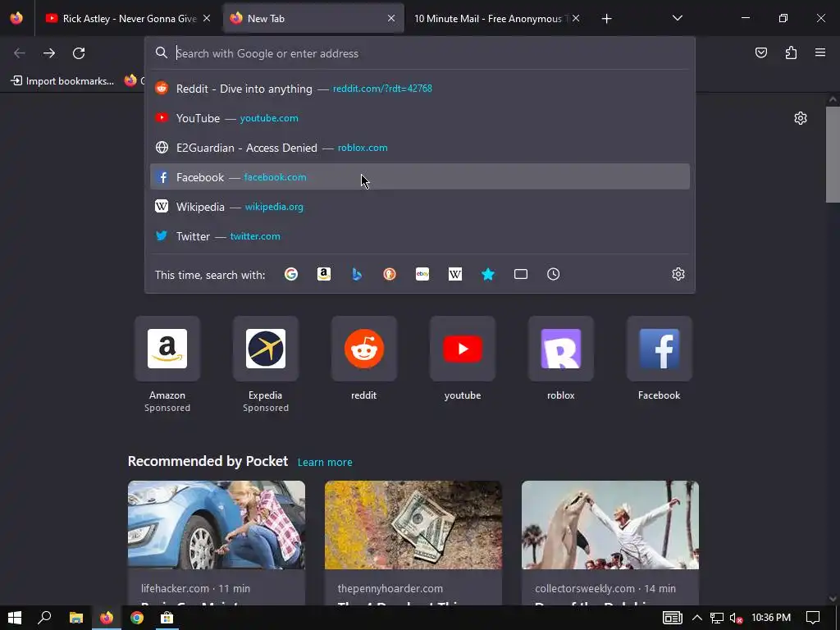Click the page vertical scrollbar thumb
The width and height of the screenshot is (840, 630).
[x=833, y=154]
